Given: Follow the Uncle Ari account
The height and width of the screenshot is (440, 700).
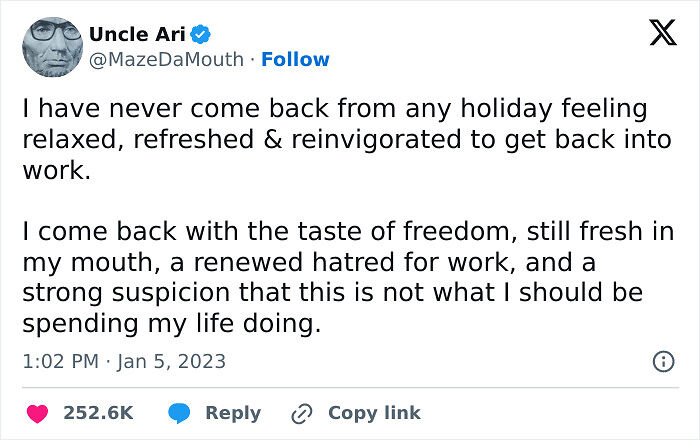Looking at the screenshot, I should tap(295, 59).
